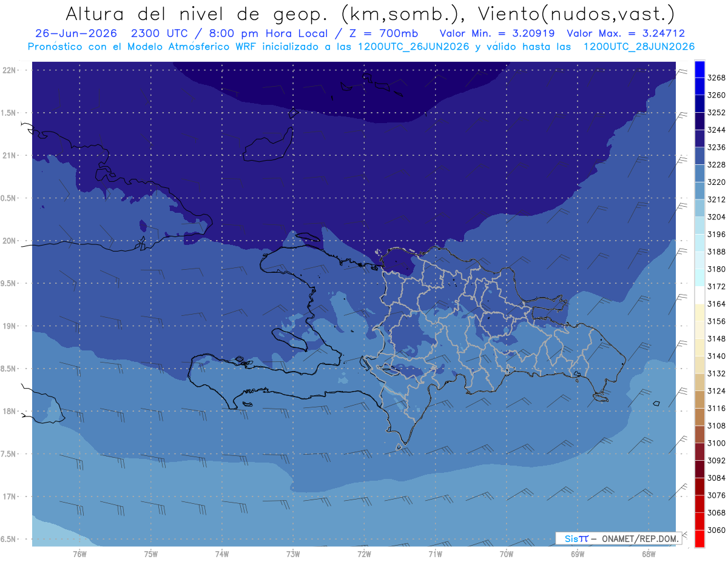Click the 'Valor Min. = 3.20919' value
This screenshot has width=728, height=562.
pos(497,33)
